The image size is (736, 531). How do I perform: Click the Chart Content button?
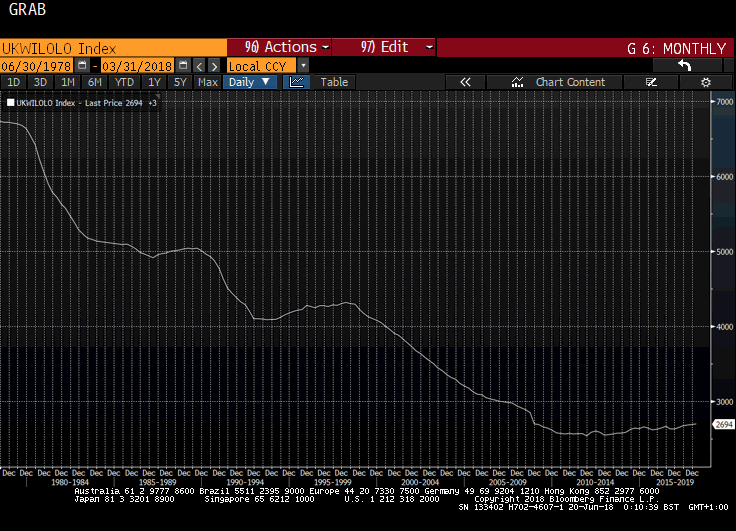point(560,82)
